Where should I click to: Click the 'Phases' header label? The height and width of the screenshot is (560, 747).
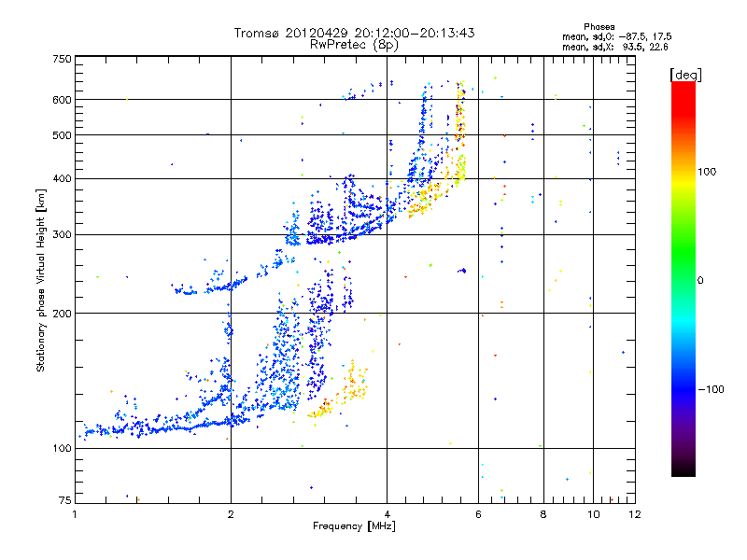[x=599, y=27]
